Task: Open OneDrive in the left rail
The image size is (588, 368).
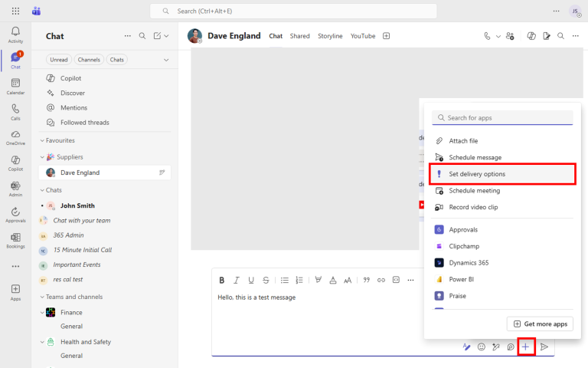Action: click(15, 137)
